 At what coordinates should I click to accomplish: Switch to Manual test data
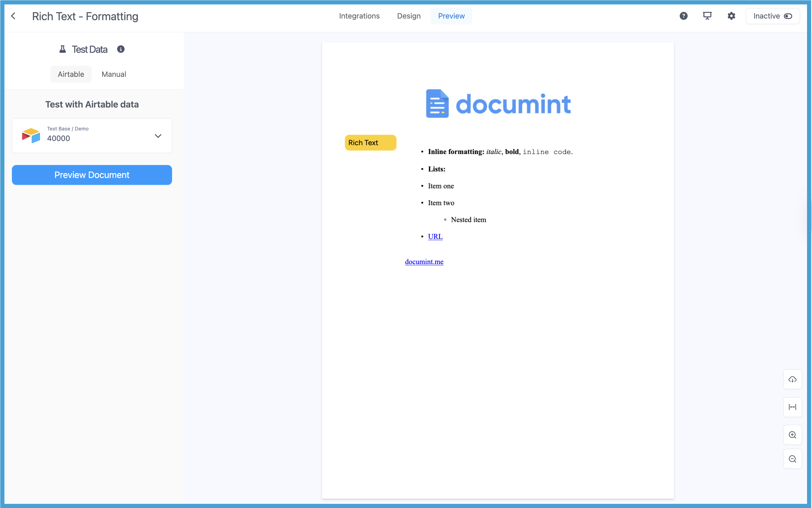pyautogui.click(x=114, y=74)
